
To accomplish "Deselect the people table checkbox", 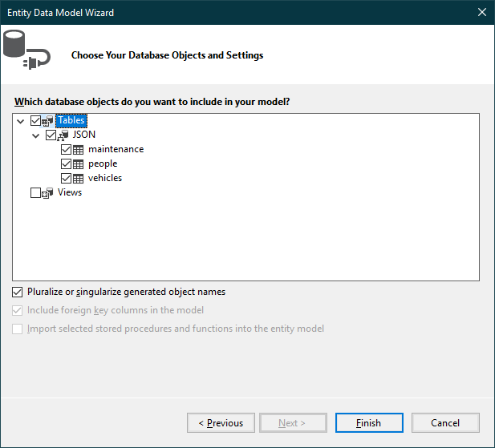I will [x=67, y=164].
